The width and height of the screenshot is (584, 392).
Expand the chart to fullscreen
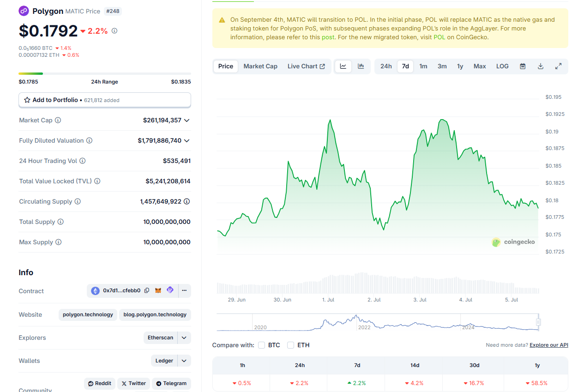coord(558,66)
